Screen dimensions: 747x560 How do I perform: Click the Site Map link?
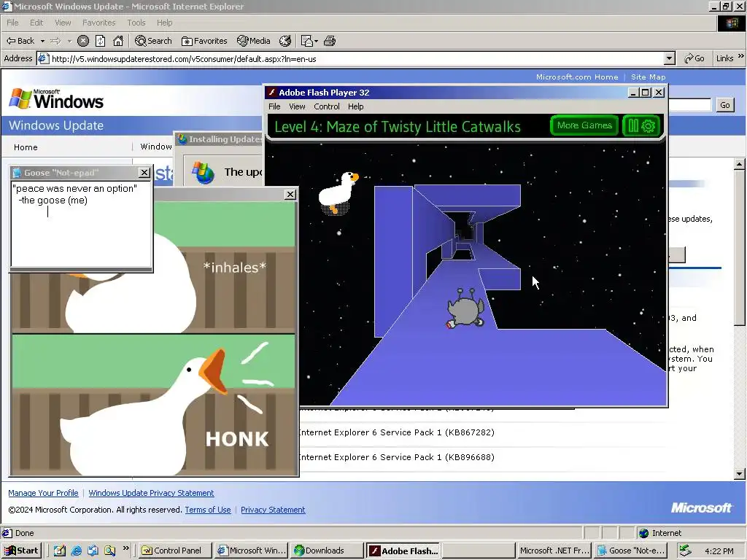[648, 77]
